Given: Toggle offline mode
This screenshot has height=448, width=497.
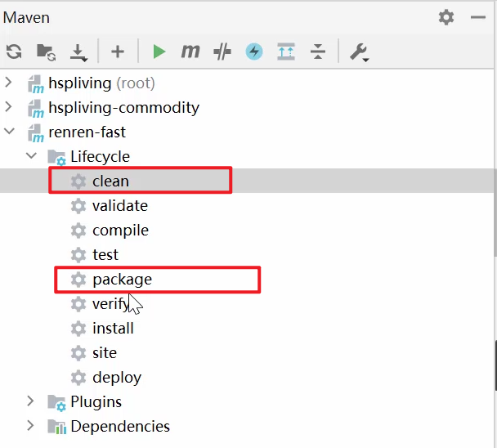Looking at the screenshot, I should pos(222,52).
